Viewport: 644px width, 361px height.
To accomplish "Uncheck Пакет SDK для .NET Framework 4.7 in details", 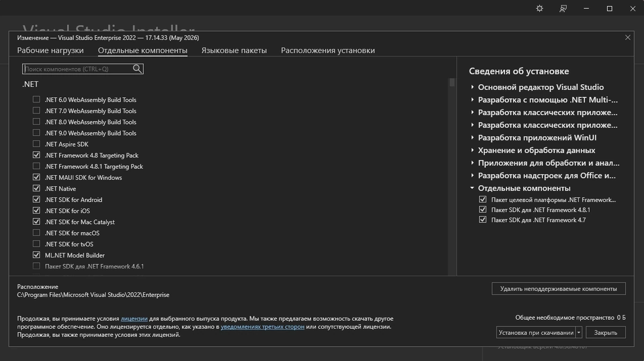I will [482, 220].
